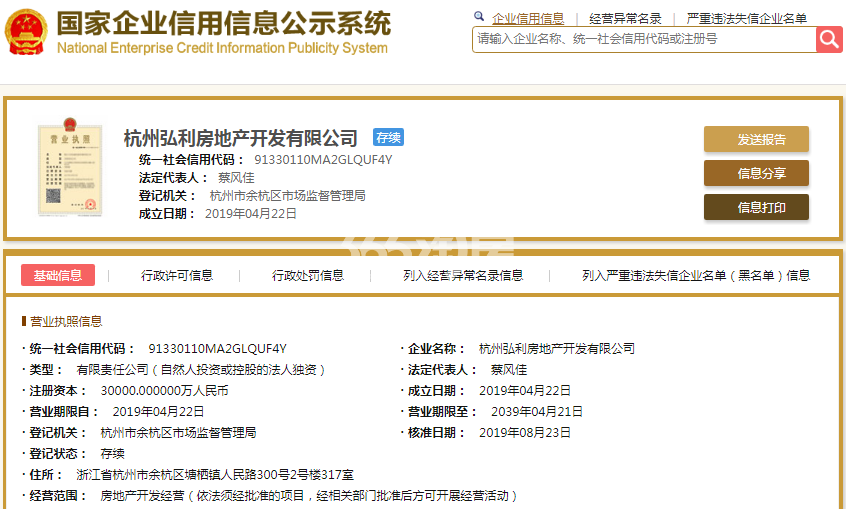Switch to the 行政许可信息 tab
Viewport: 846px width, 509px height.
(177, 275)
